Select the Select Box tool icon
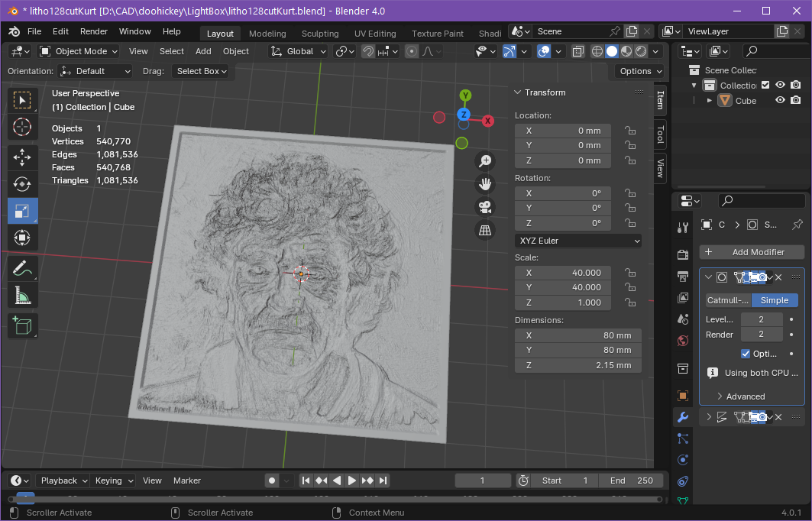Viewport: 812px width, 521px height. [x=22, y=100]
